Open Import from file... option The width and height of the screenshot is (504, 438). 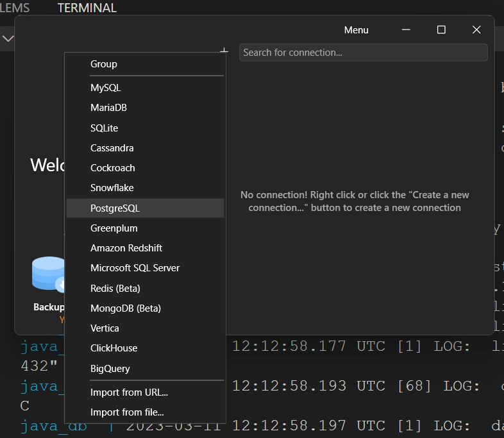pyautogui.click(x=145, y=412)
